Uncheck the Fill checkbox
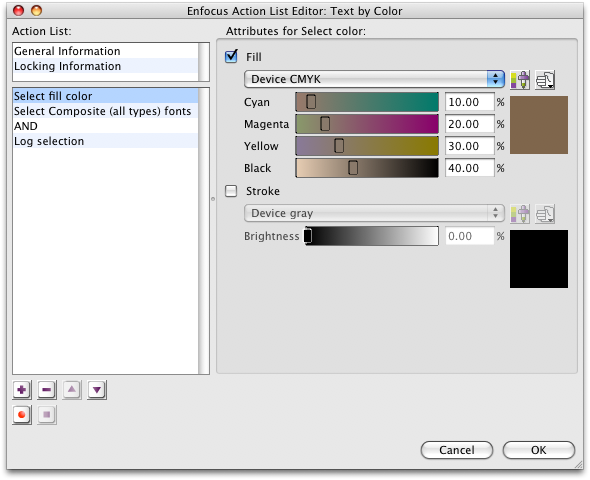Viewport: 590px width, 480px height. (231, 57)
